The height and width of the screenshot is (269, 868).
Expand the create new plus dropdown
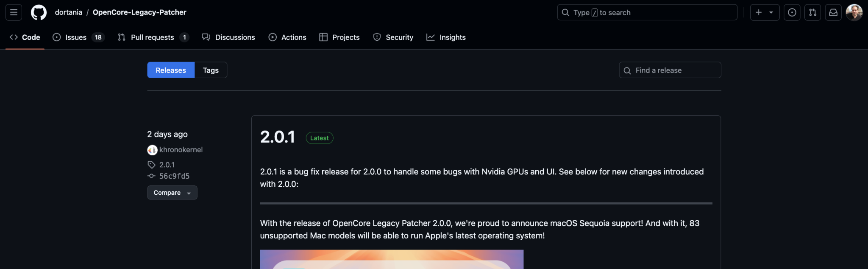pos(765,12)
